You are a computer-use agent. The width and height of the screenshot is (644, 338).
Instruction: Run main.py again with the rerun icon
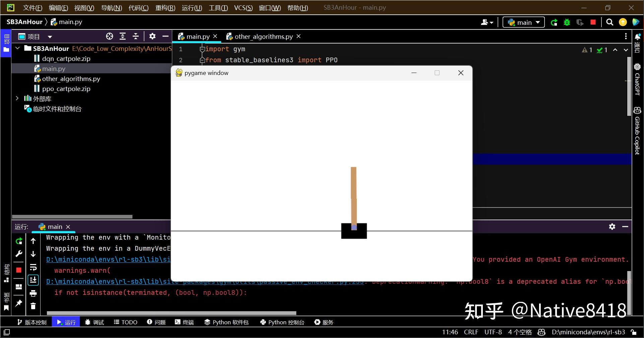pyautogui.click(x=554, y=22)
